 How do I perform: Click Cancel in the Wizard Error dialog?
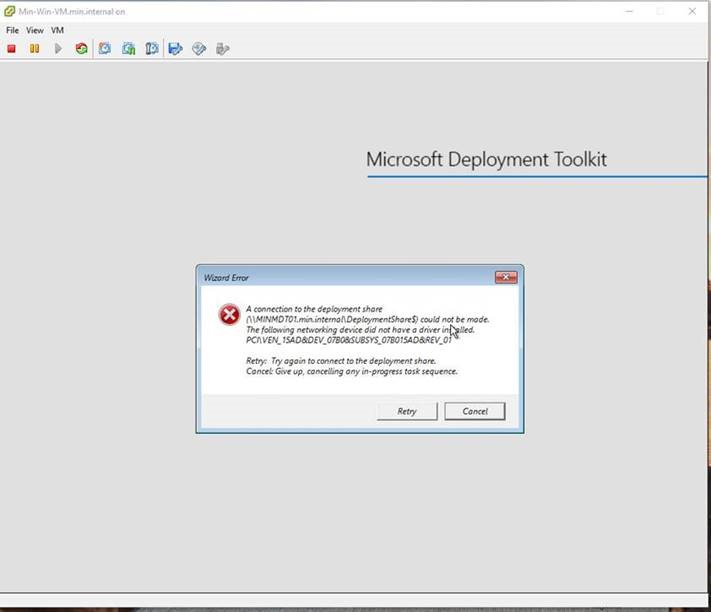pos(475,411)
